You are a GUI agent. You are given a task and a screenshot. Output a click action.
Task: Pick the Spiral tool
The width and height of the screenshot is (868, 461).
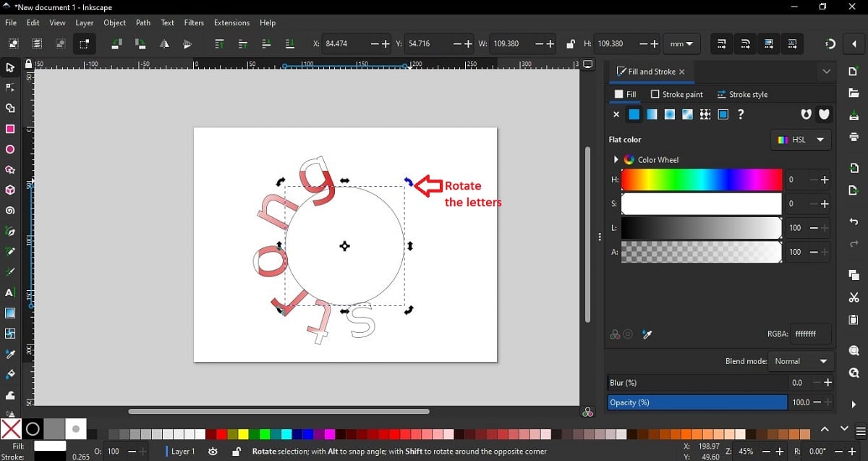pos(10,211)
